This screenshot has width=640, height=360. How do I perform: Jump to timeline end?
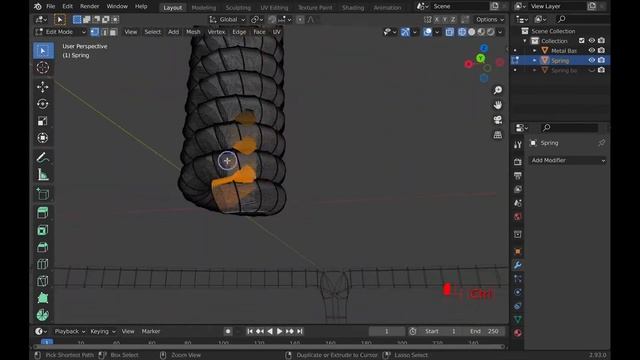click(300, 331)
